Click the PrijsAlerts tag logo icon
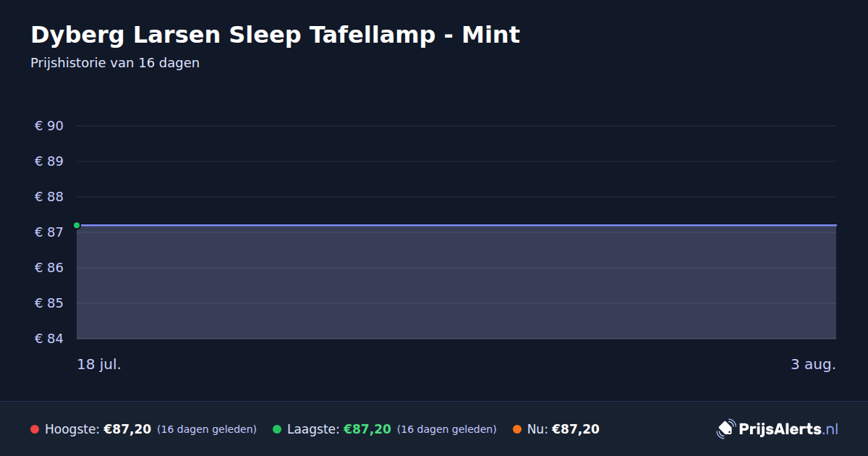 point(726,429)
